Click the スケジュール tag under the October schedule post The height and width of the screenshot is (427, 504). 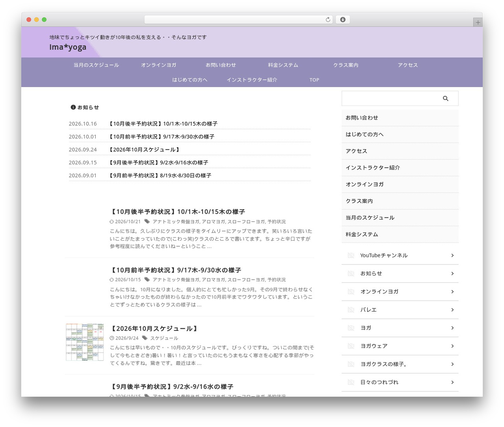[x=164, y=338]
